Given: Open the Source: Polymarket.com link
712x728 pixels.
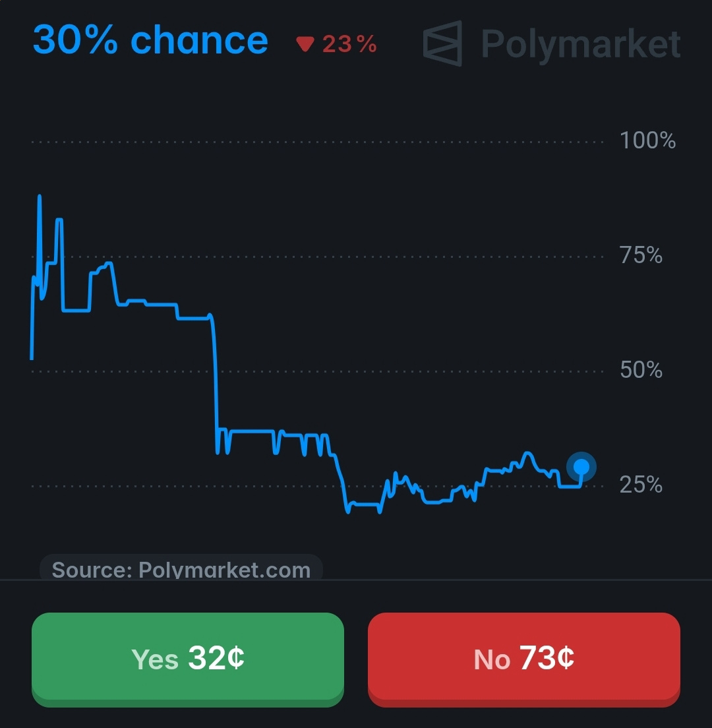Looking at the screenshot, I should click(181, 569).
